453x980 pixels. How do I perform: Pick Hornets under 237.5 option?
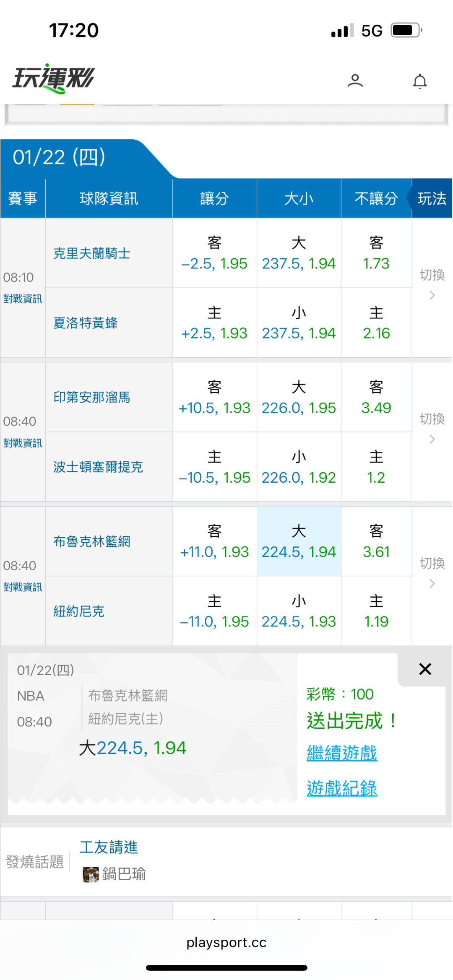tap(299, 323)
